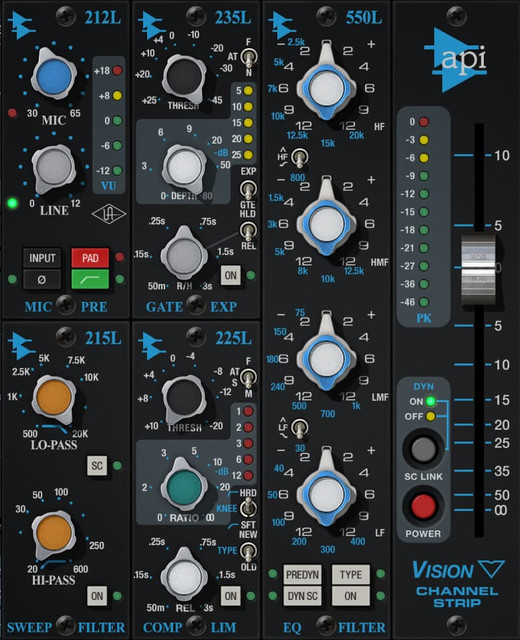Toggle the phase invert Ø button
The width and height of the screenshot is (520, 640).
tap(42, 280)
